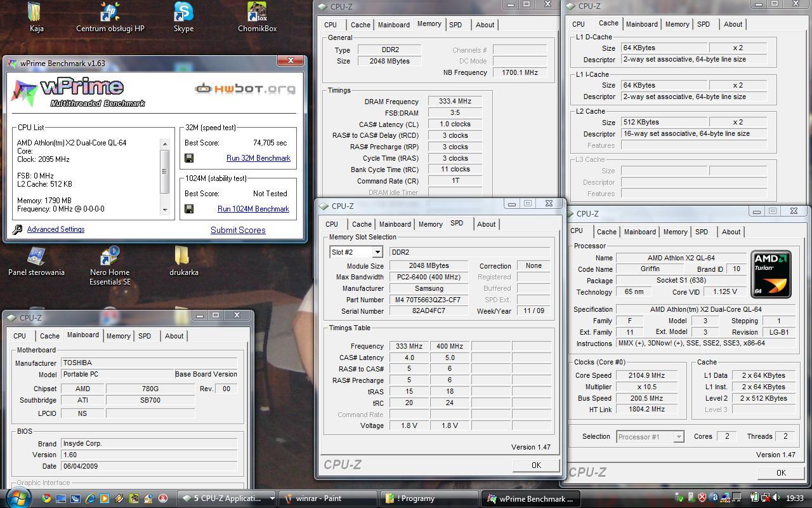812x508 pixels.
Task: Click the save icon beside 32M Best Score
Action: tap(189, 158)
